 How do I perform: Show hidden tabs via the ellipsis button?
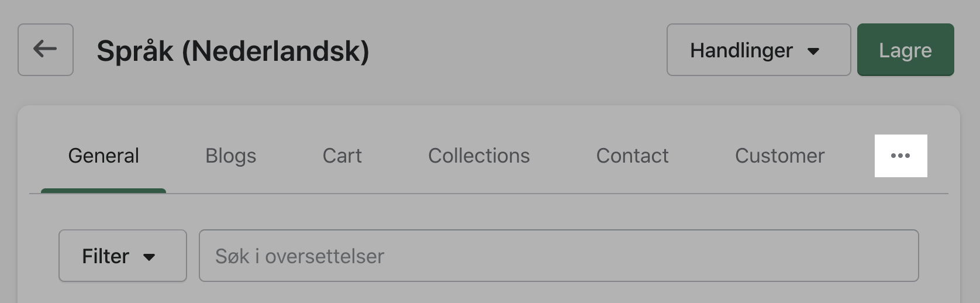(x=900, y=156)
